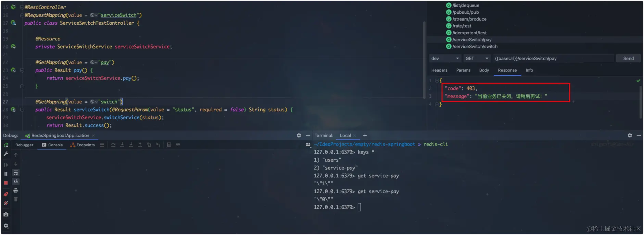Image resolution: width=644 pixels, height=235 pixels.
Task: Switch to the Console tab
Action: click(52, 145)
